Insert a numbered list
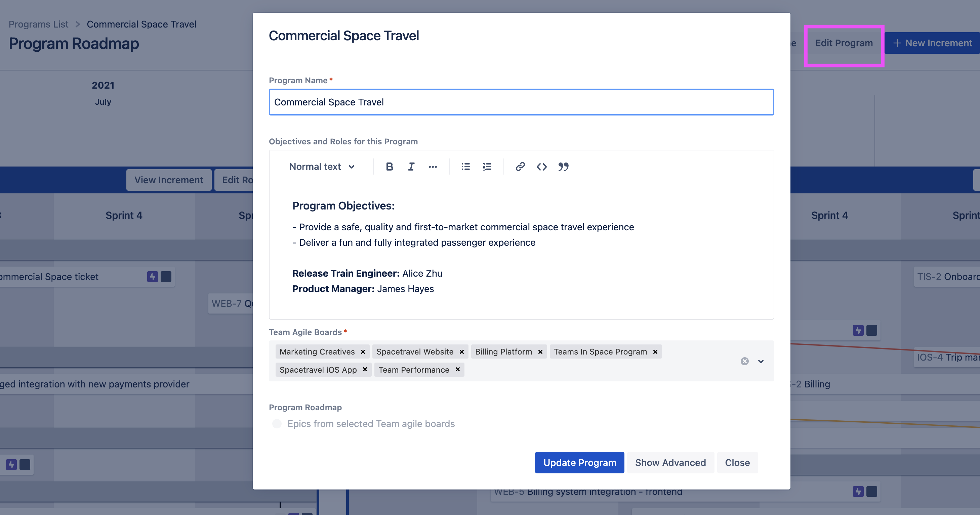Viewport: 980px width, 515px height. 487,167
